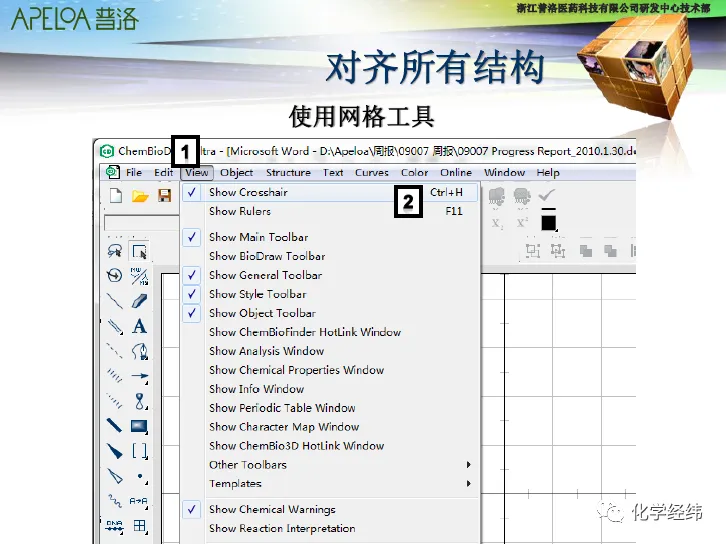
Task: Select the Drawing Elements rectangle tool
Action: 139,426
